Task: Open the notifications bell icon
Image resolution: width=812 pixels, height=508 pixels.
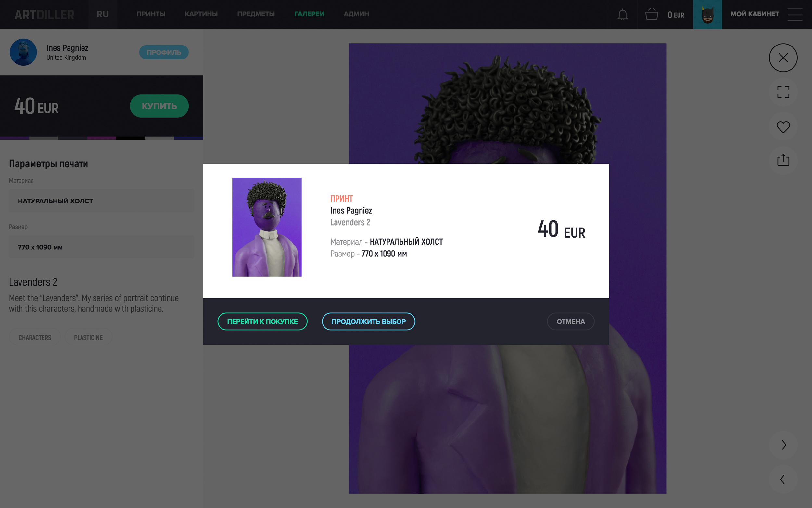Action: click(622, 14)
